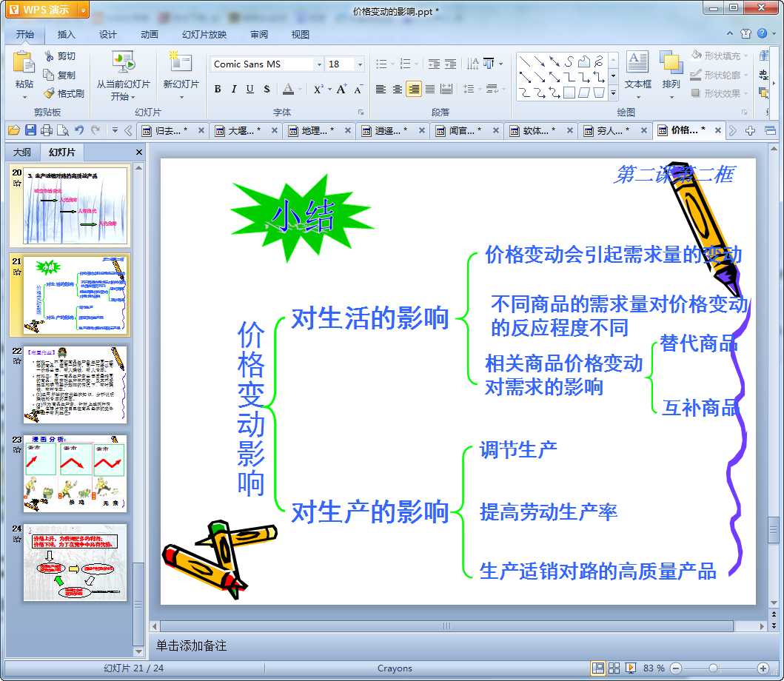
Task: Click the Cut (剪切) button
Action: [60, 56]
